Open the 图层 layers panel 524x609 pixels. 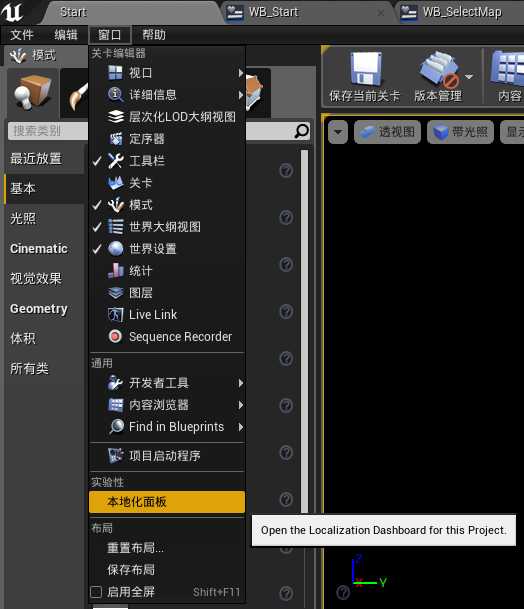[167, 292]
